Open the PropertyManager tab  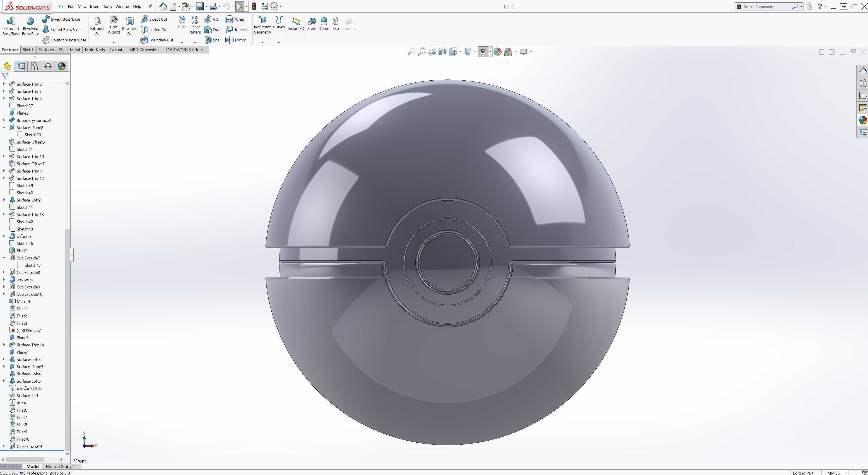[21, 66]
